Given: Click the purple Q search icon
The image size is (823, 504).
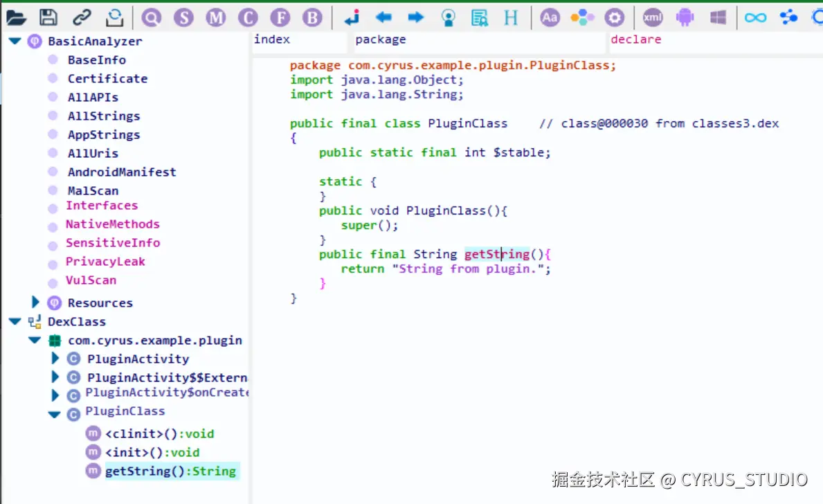Looking at the screenshot, I should click(151, 18).
